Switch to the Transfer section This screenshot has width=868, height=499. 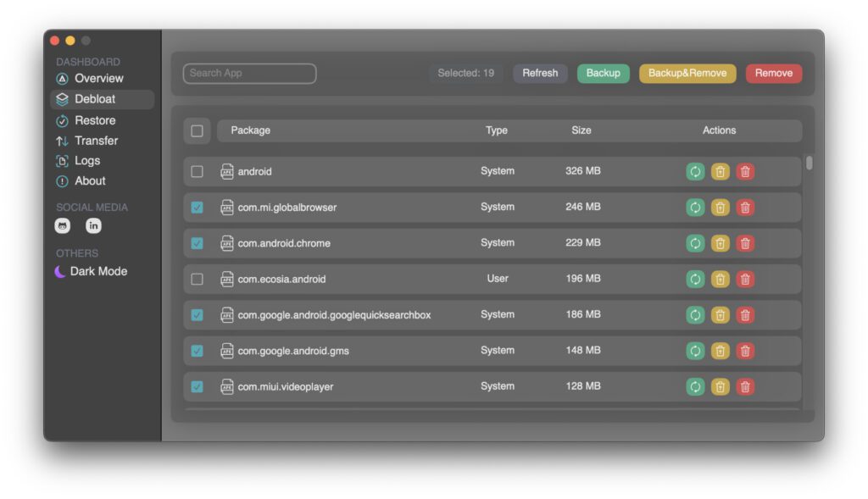coord(96,141)
